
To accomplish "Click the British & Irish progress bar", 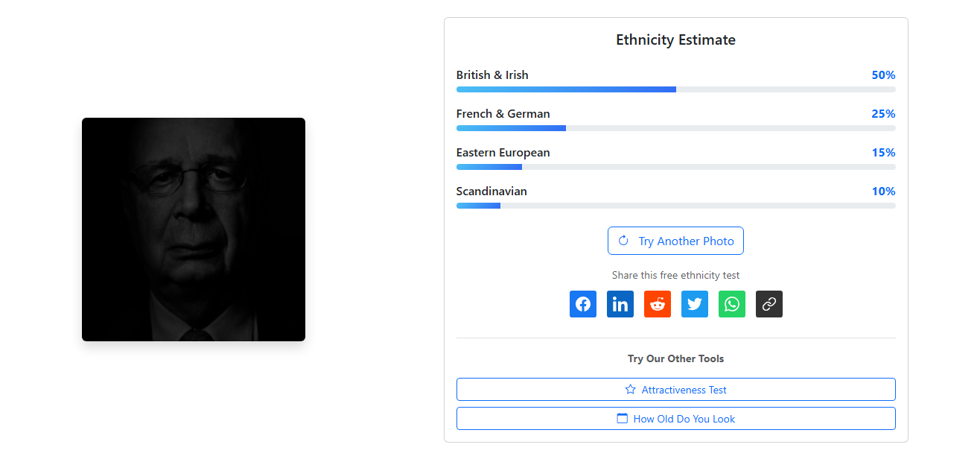I will [x=675, y=89].
